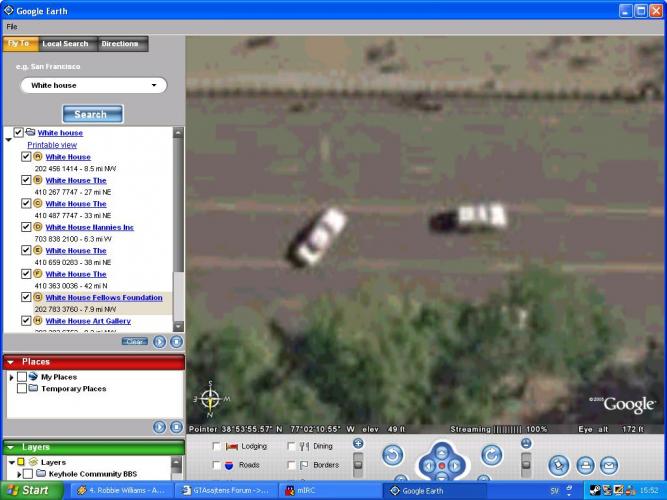This screenshot has width=667, height=500.
Task: Pan the map left with the arrow pad
Action: [428, 466]
